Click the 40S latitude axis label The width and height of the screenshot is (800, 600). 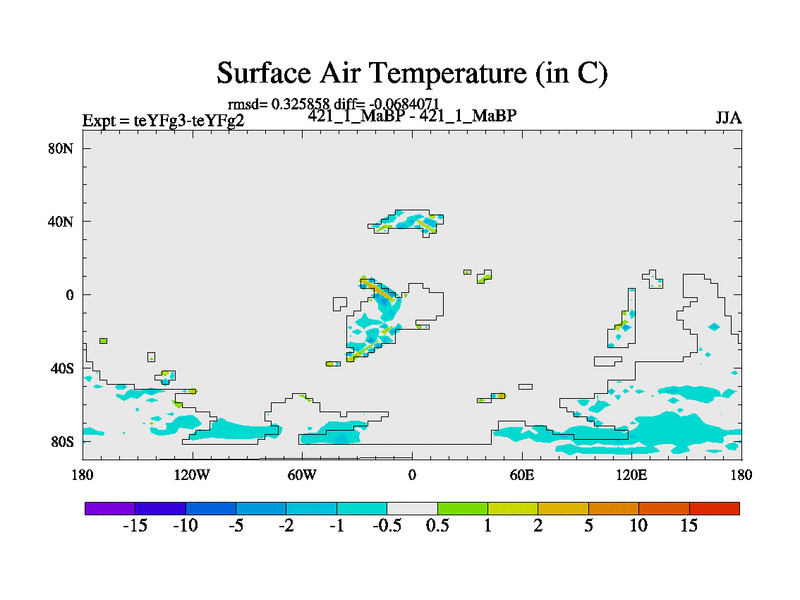tap(63, 368)
